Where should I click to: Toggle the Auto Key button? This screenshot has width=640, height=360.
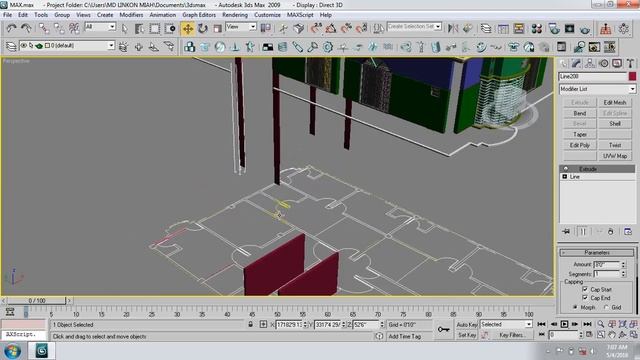(x=467, y=324)
